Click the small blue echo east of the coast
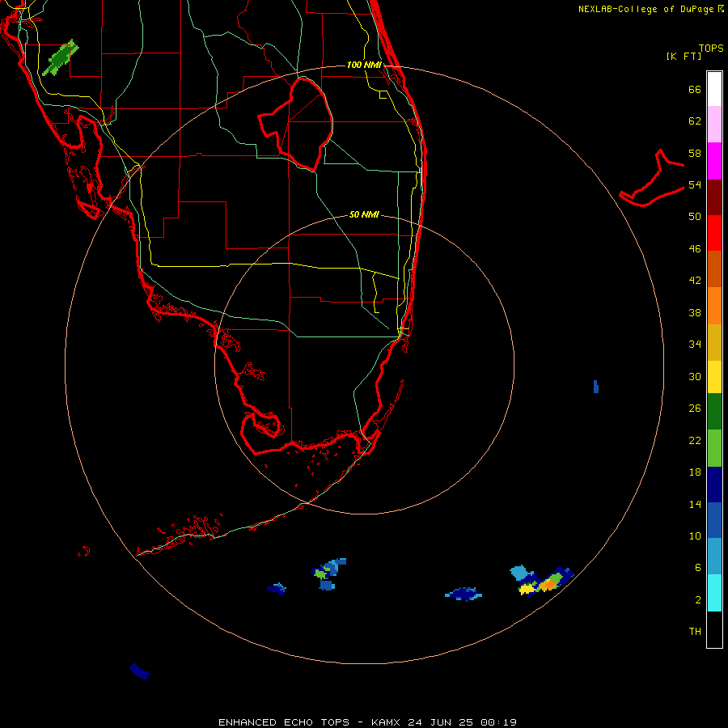Viewport: 728px width, 728px height. [596, 387]
